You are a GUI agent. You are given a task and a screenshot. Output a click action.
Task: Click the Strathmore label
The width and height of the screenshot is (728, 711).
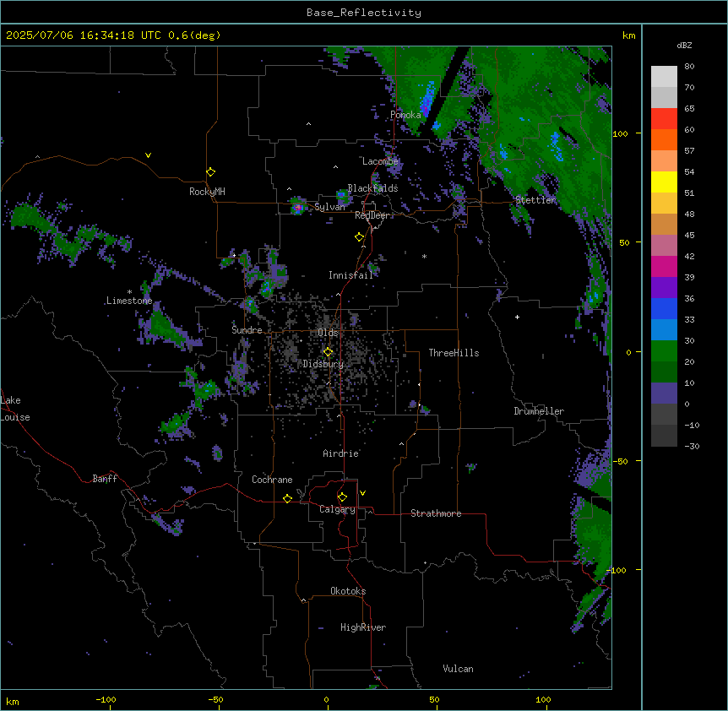tap(436, 513)
